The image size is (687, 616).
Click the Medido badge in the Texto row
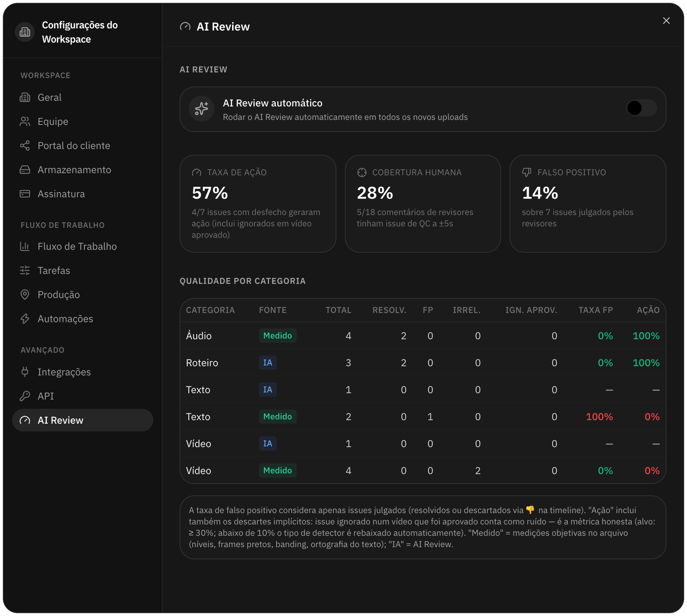(277, 417)
